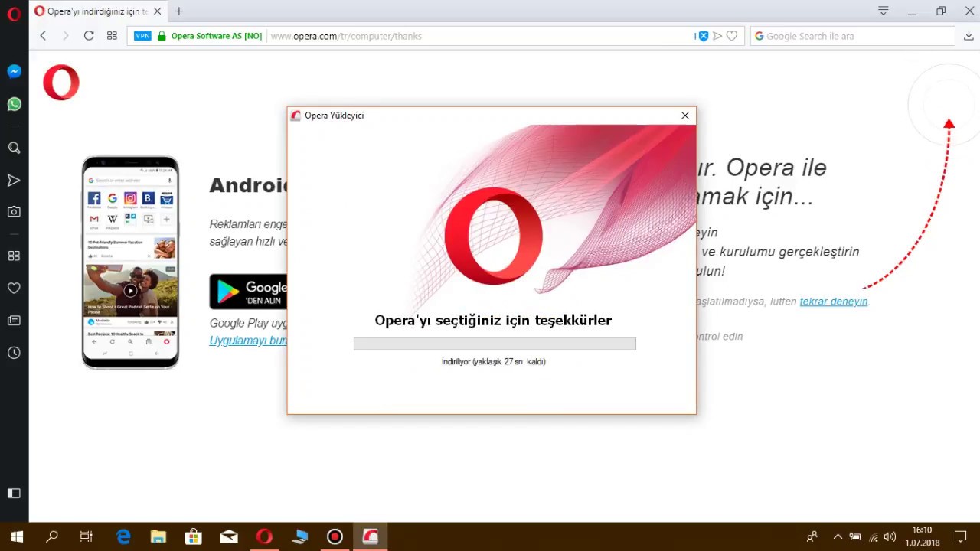
Task: Bookmark this page with heart icon
Action: pos(732,36)
